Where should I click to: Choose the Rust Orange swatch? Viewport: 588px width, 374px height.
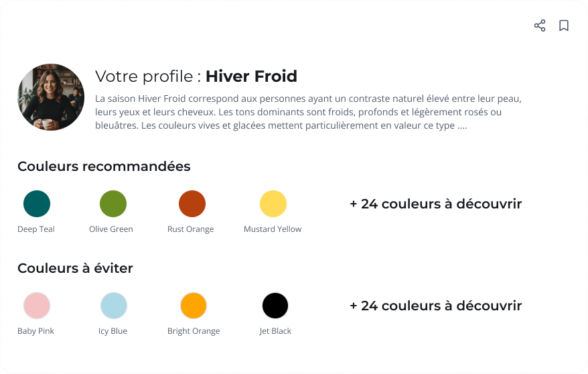[192, 204]
